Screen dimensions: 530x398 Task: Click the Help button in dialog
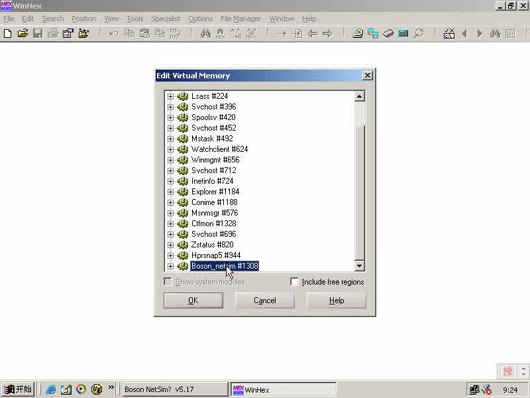coord(336,300)
